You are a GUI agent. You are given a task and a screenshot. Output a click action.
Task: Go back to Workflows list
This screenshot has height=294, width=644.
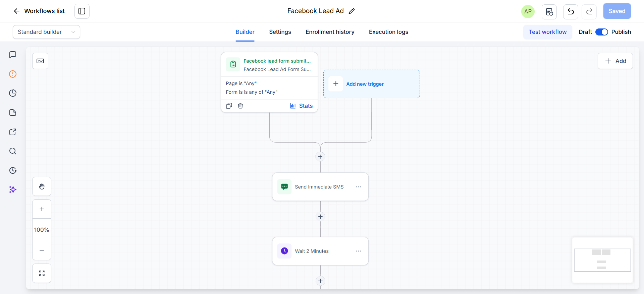39,11
